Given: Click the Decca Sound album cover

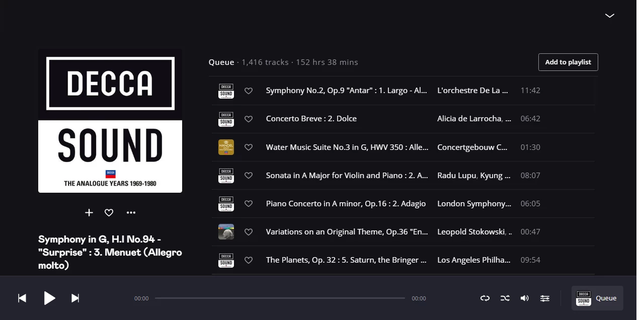Looking at the screenshot, I should pyautogui.click(x=110, y=121).
